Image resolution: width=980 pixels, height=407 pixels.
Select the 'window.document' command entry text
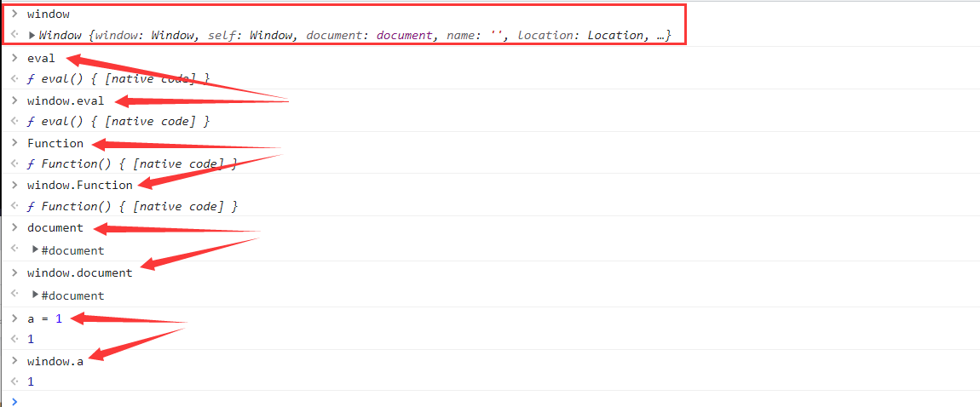(x=79, y=272)
